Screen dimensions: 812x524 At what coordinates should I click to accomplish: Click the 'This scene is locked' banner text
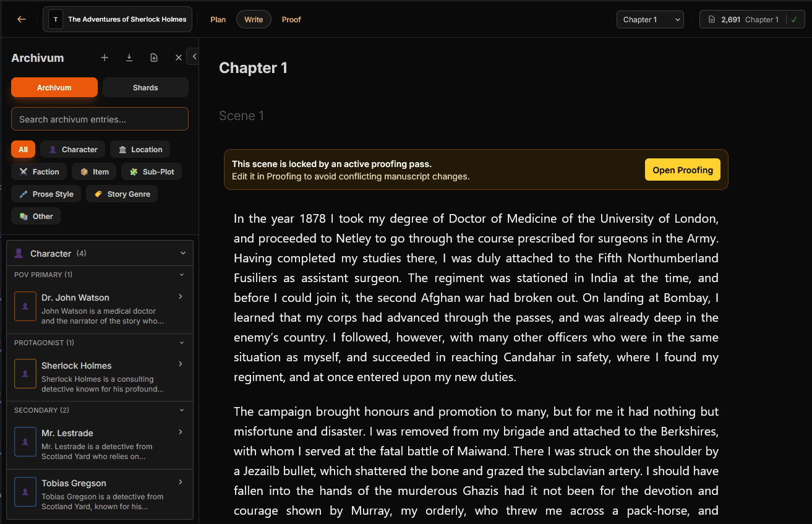pos(331,164)
